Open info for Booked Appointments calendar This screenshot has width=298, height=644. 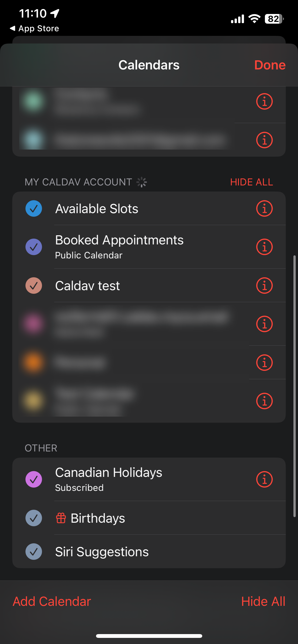click(264, 247)
